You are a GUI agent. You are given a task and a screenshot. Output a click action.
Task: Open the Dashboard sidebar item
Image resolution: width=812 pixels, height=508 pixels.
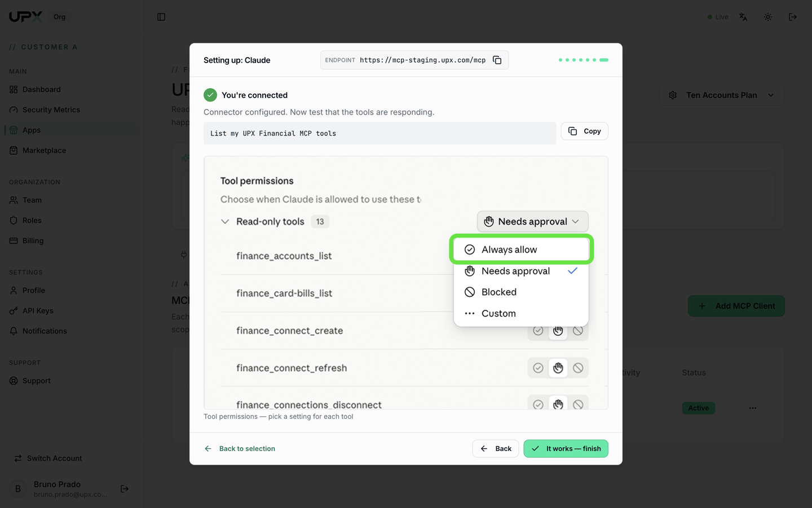(x=72, y=89)
